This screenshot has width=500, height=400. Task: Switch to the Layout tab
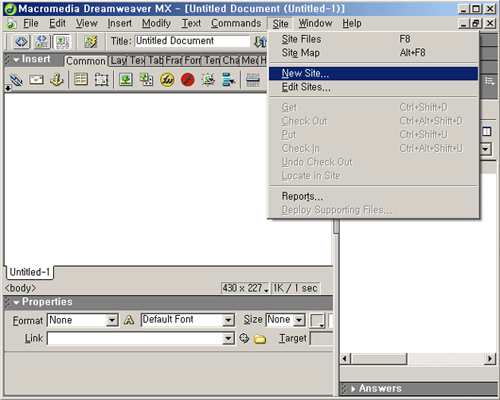coord(118,61)
